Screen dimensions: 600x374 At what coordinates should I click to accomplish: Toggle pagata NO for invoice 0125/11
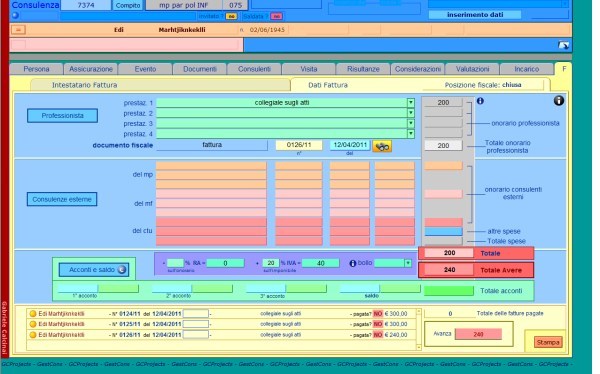click(378, 324)
